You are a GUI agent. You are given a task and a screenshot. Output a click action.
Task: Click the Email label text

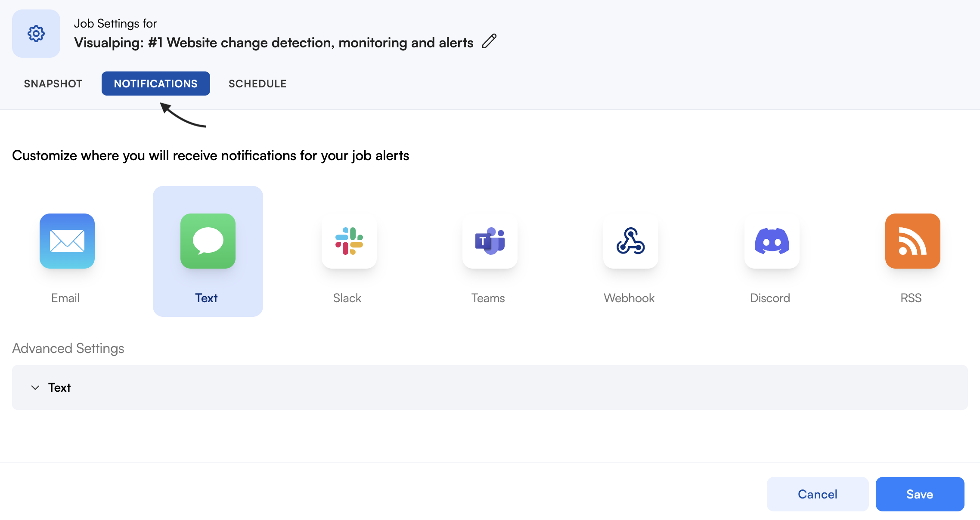pos(65,298)
